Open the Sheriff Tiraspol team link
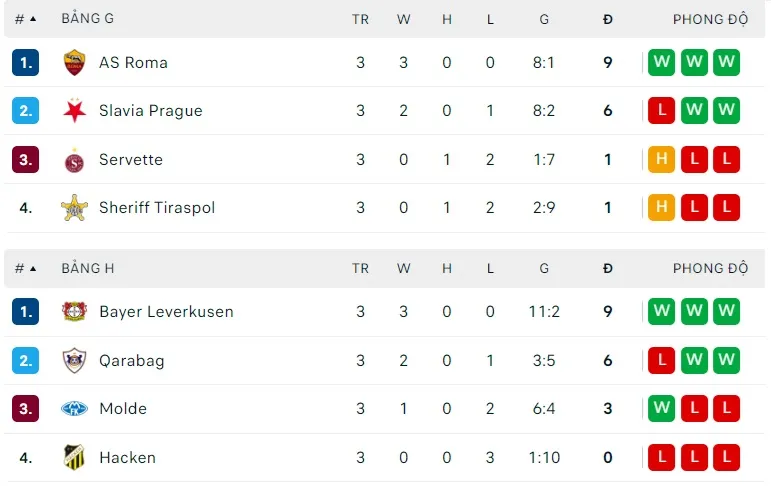 click(x=157, y=208)
